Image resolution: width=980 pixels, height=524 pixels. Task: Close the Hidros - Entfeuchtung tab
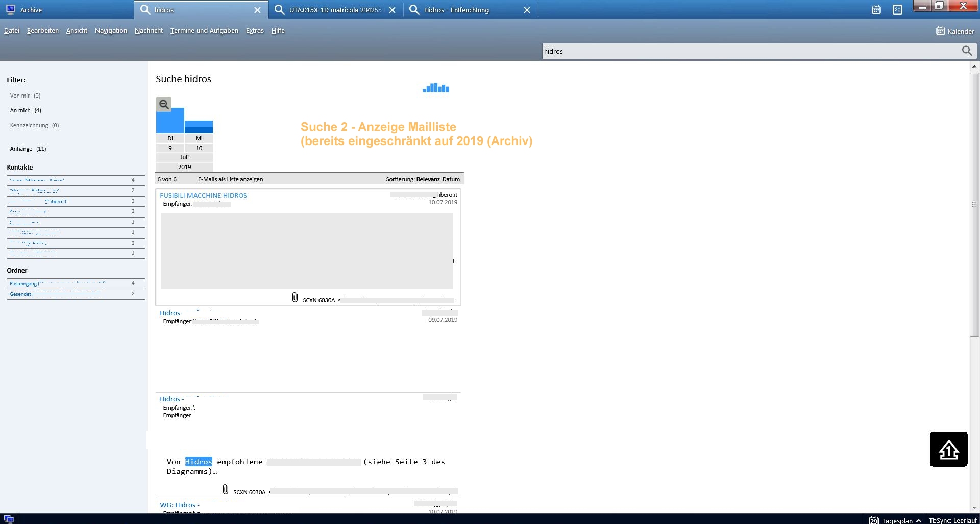527,10
